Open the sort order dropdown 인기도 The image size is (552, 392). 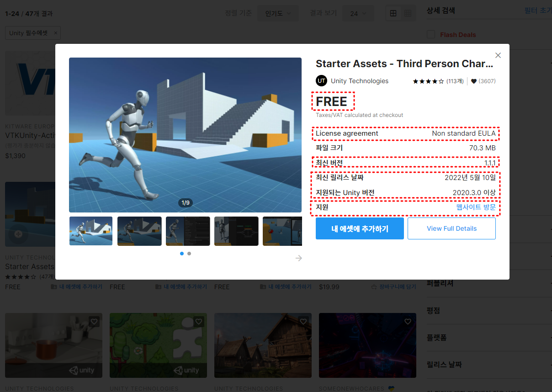pos(278,14)
